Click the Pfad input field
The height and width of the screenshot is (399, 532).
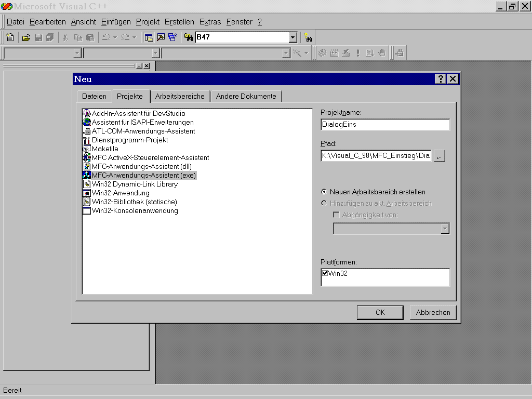376,156
